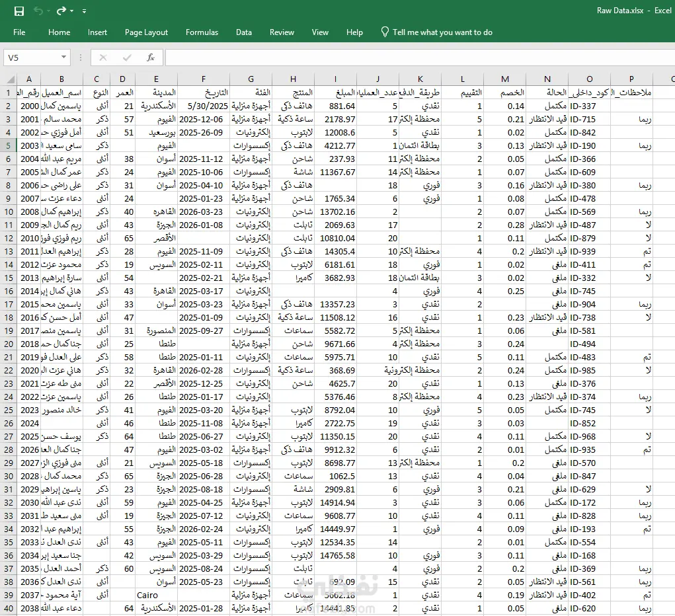The width and height of the screenshot is (675, 616).
Task: Open the Page Layout tab
Action: tap(146, 32)
